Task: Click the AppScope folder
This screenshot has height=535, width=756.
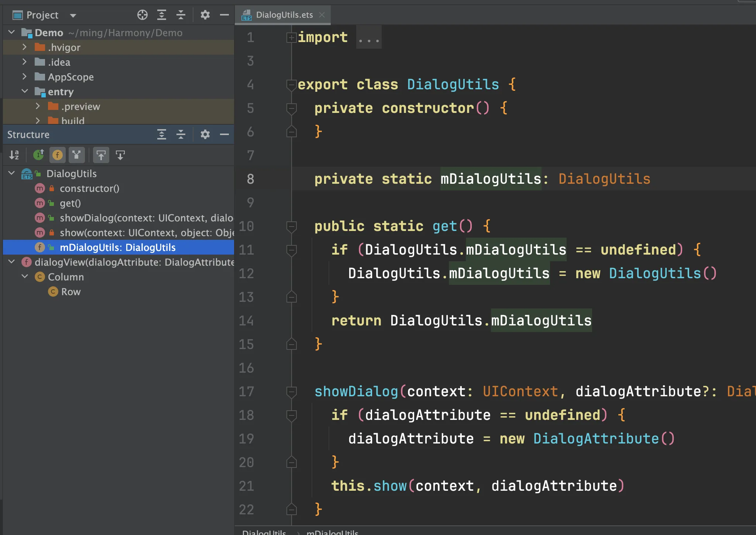Action: [71, 77]
